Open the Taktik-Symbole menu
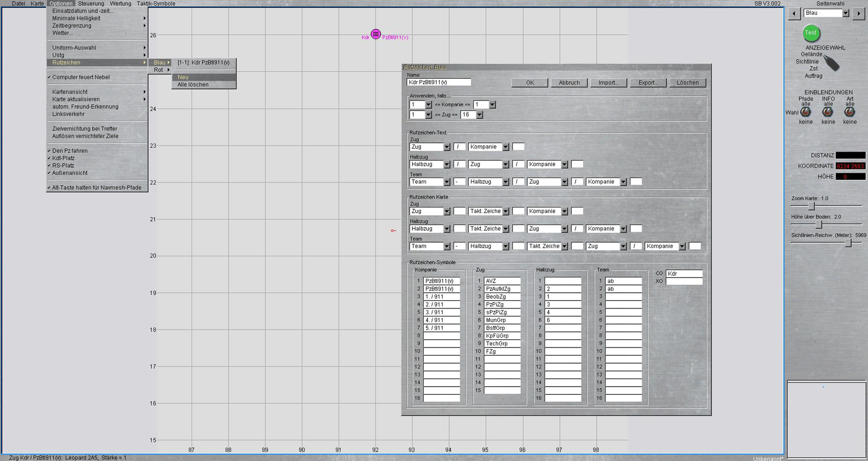Viewport: 868px width, 461px height. pyautogui.click(x=156, y=4)
